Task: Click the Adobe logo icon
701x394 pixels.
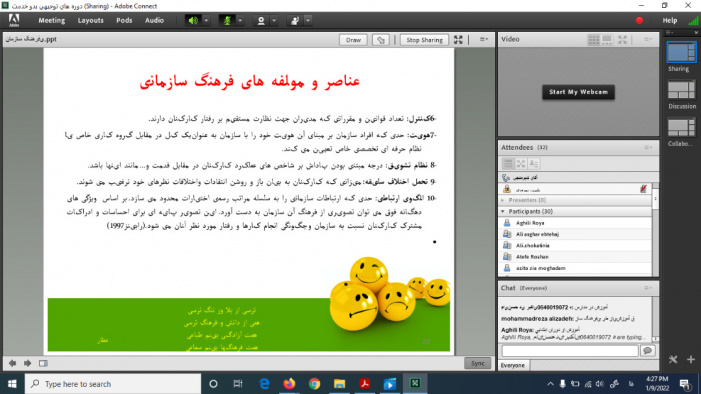Action: 14,21
